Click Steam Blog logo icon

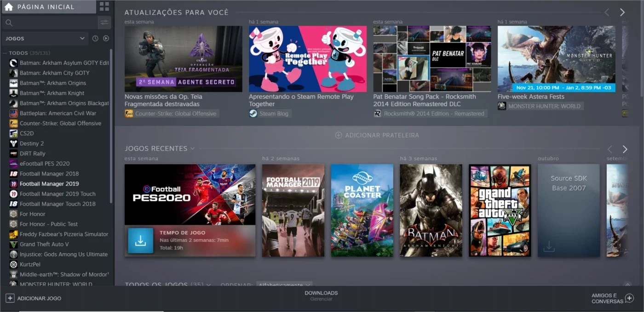coord(253,113)
